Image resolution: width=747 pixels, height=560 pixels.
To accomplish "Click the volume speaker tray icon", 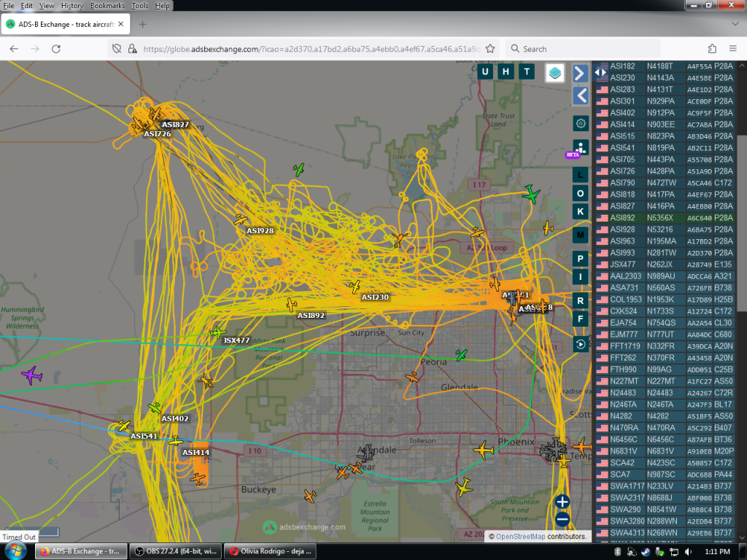I will 689,551.
